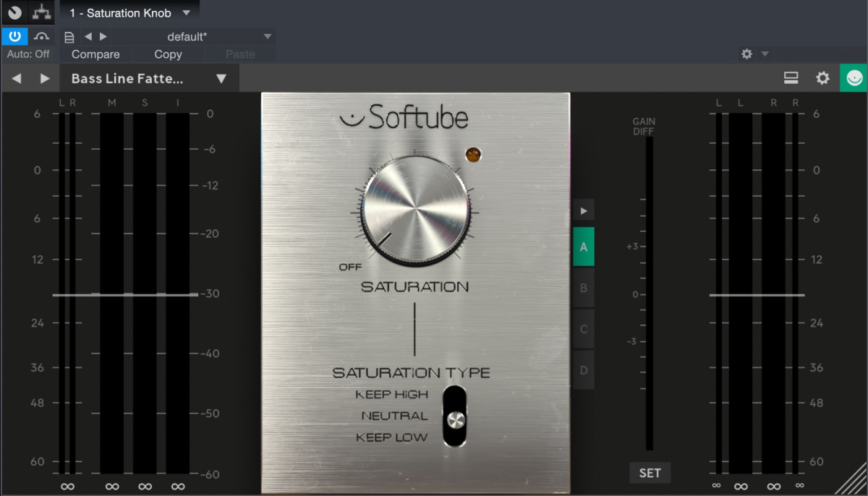The width and height of the screenshot is (868, 496).
Task: Toggle the layout view icon in Softube header
Action: click(791, 78)
